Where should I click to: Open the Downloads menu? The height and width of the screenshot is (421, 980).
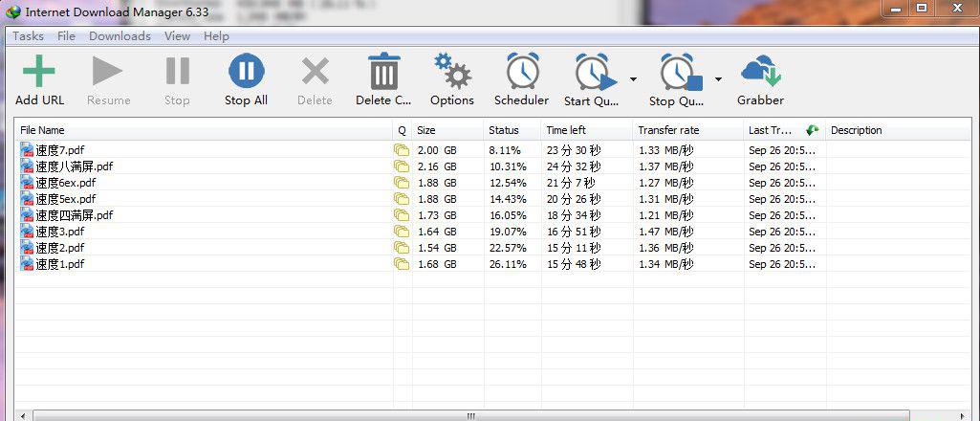pyautogui.click(x=120, y=36)
